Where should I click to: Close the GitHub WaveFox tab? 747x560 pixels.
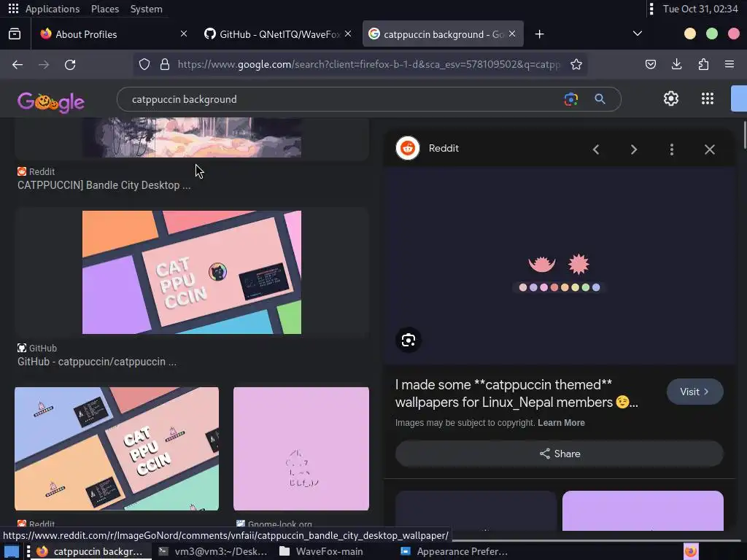348,34
